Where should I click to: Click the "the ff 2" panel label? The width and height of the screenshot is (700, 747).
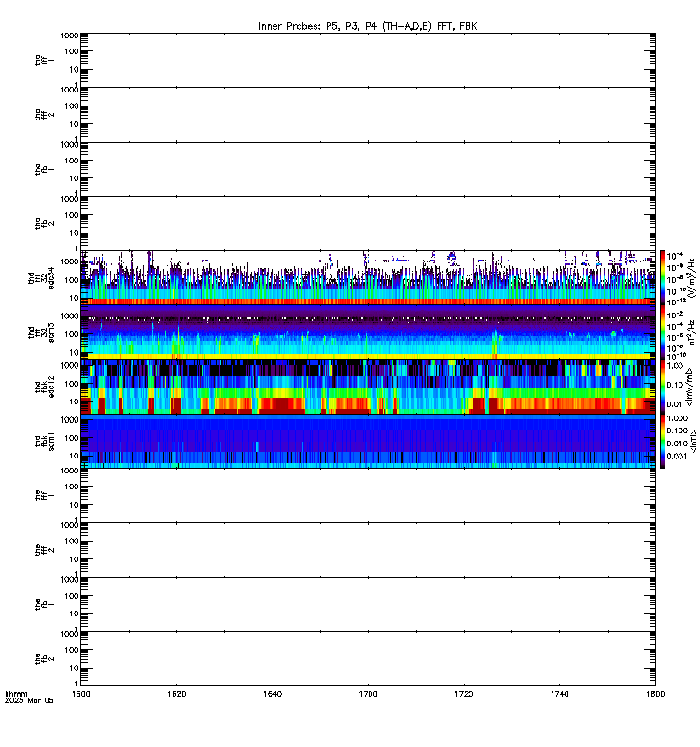pyautogui.click(x=44, y=550)
